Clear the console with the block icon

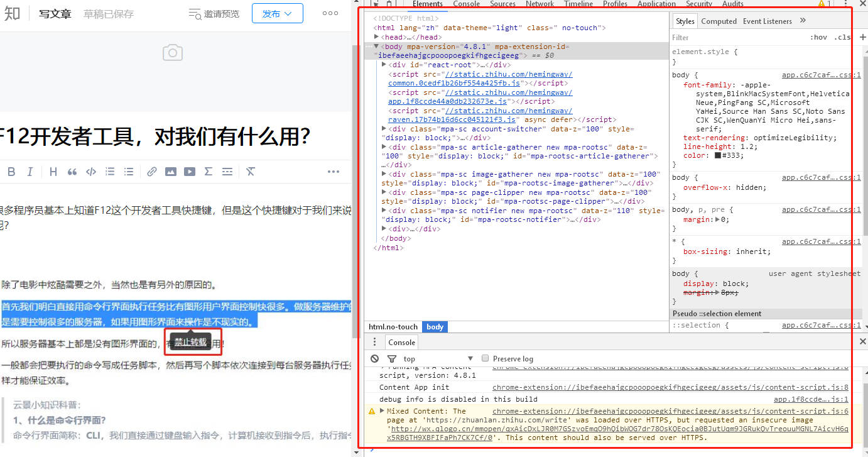[375, 358]
